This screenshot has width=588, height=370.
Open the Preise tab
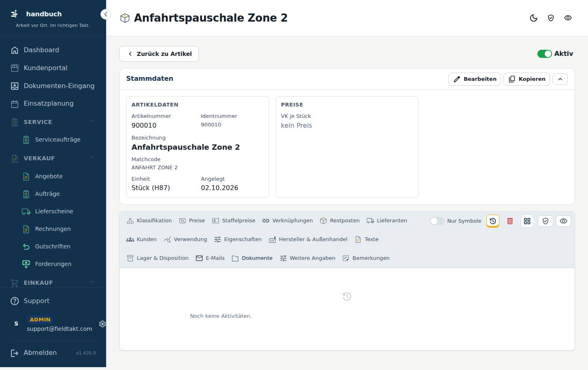192,221
